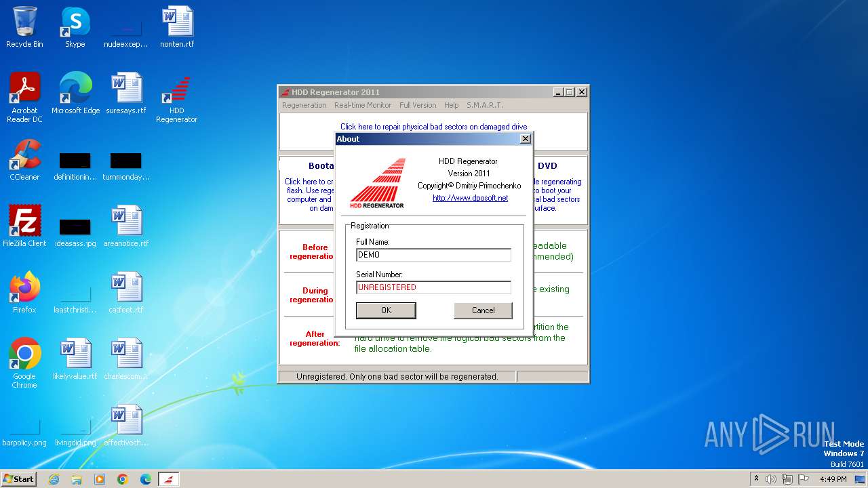Open Windows Media Player taskbar icon
Viewport: 868px width, 488px height.
(100, 479)
